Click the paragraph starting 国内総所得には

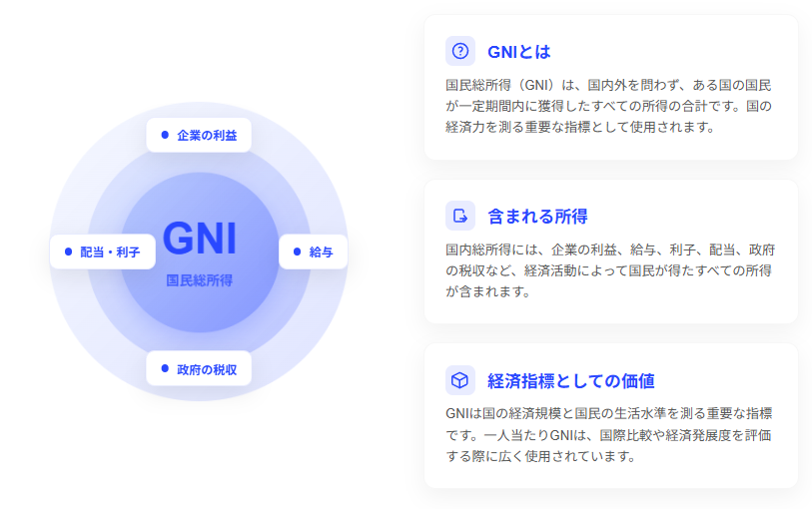[x=610, y=270]
